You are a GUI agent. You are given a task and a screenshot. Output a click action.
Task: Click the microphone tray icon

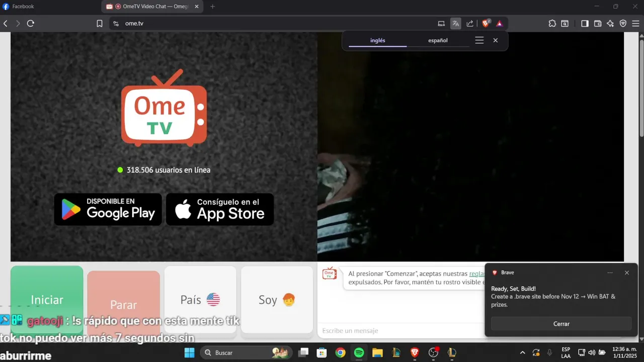click(x=549, y=352)
